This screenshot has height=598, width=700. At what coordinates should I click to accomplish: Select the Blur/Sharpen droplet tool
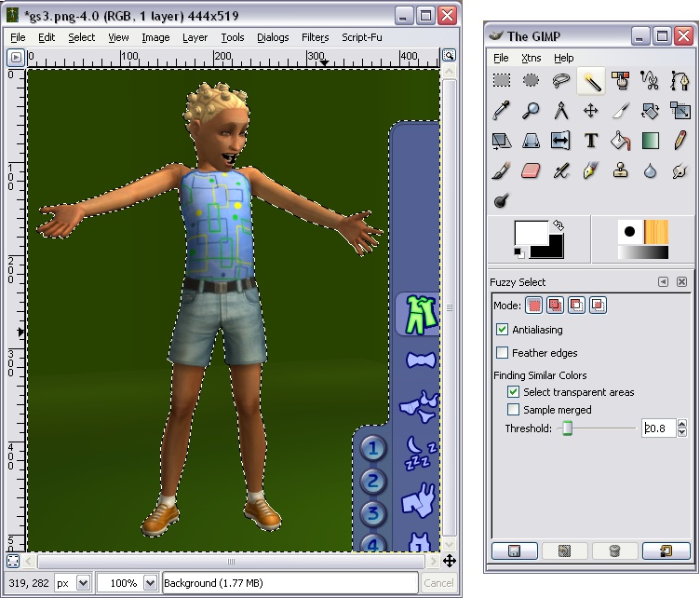pos(650,170)
